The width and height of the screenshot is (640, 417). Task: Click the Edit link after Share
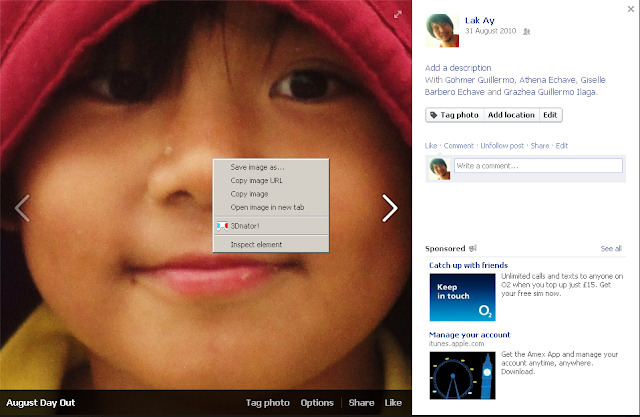pyautogui.click(x=562, y=146)
